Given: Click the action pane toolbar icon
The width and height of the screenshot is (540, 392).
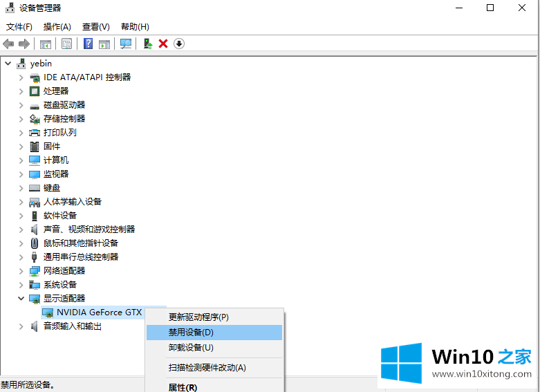Looking at the screenshot, I should click(104, 44).
